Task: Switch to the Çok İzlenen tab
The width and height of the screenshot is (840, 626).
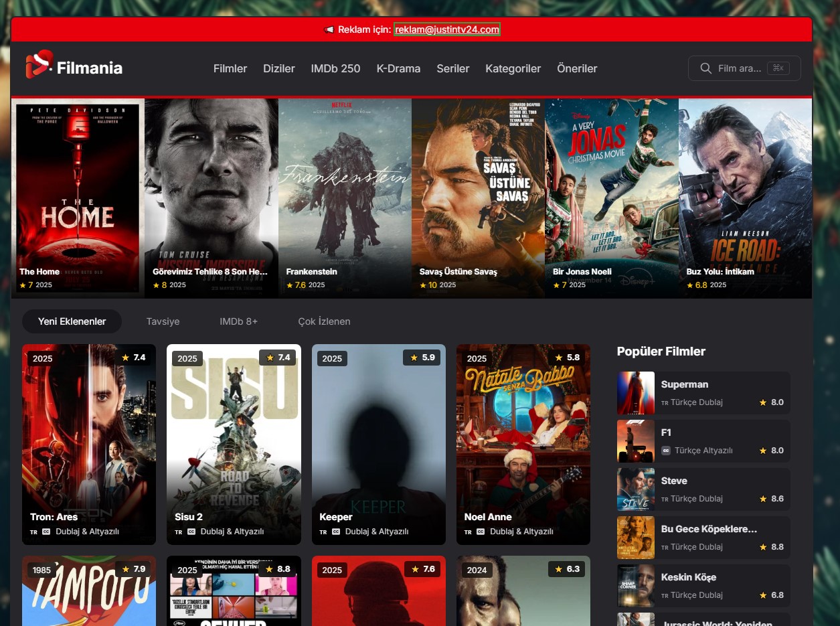Action: pyautogui.click(x=324, y=321)
